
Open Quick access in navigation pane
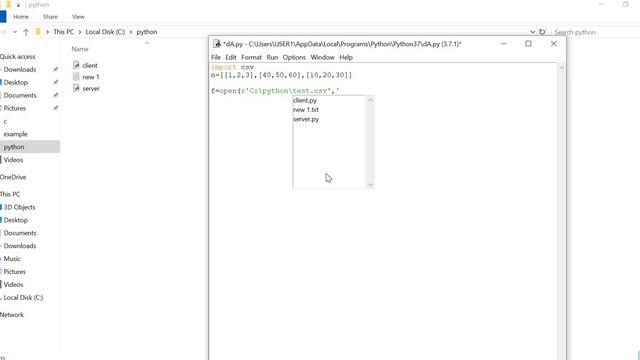[x=18, y=57]
